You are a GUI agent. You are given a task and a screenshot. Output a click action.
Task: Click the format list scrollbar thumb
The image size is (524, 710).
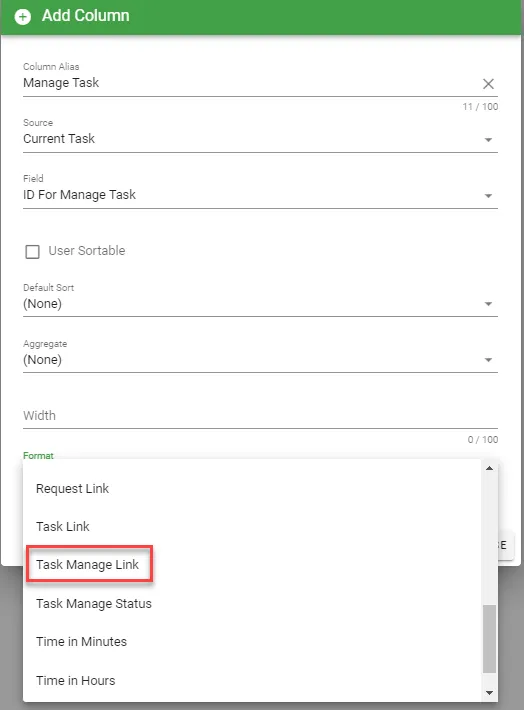pyautogui.click(x=489, y=638)
